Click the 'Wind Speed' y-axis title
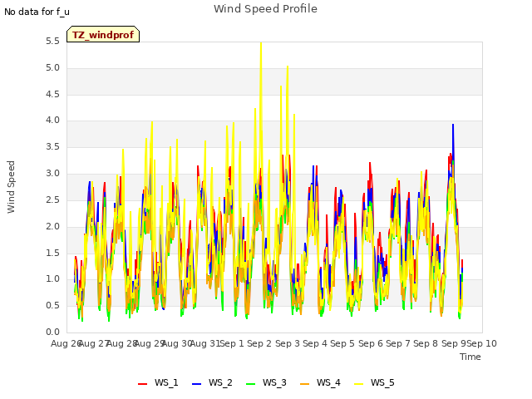Image resolution: width=532 pixels, height=399 pixels. [11, 187]
